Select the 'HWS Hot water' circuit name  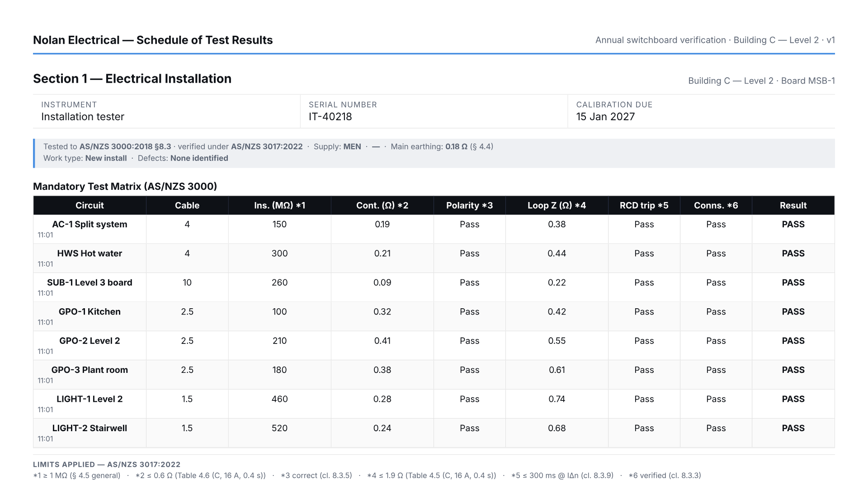point(90,254)
